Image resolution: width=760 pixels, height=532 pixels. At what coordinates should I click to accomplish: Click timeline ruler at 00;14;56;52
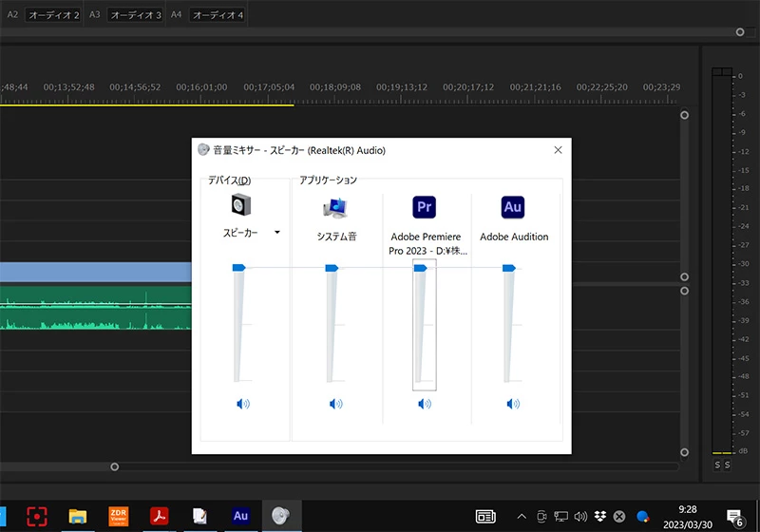pyautogui.click(x=135, y=87)
